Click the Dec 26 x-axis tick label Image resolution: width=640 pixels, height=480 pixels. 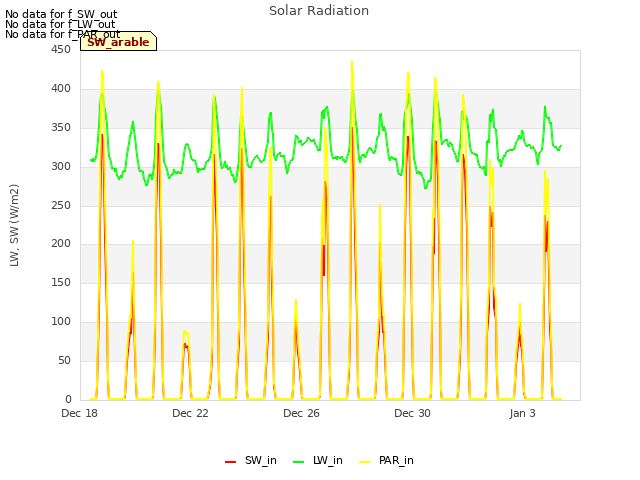coord(301,413)
